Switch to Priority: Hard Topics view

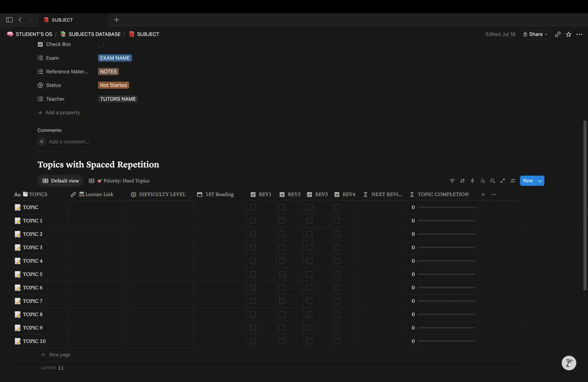(x=119, y=181)
